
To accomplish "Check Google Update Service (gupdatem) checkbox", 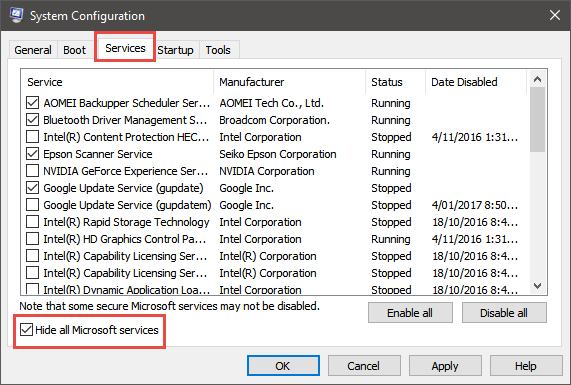I will click(x=32, y=205).
